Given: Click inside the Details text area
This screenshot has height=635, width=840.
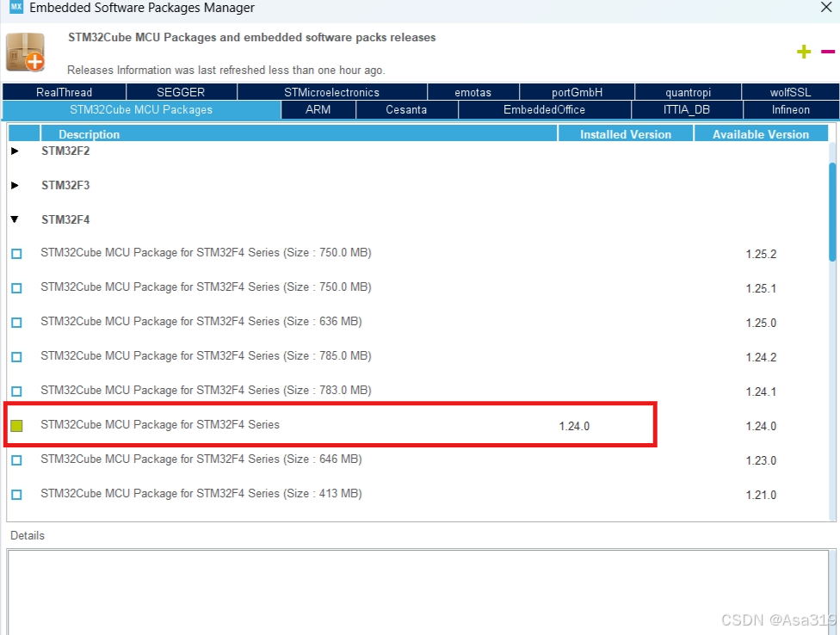Looking at the screenshot, I should coord(418,592).
